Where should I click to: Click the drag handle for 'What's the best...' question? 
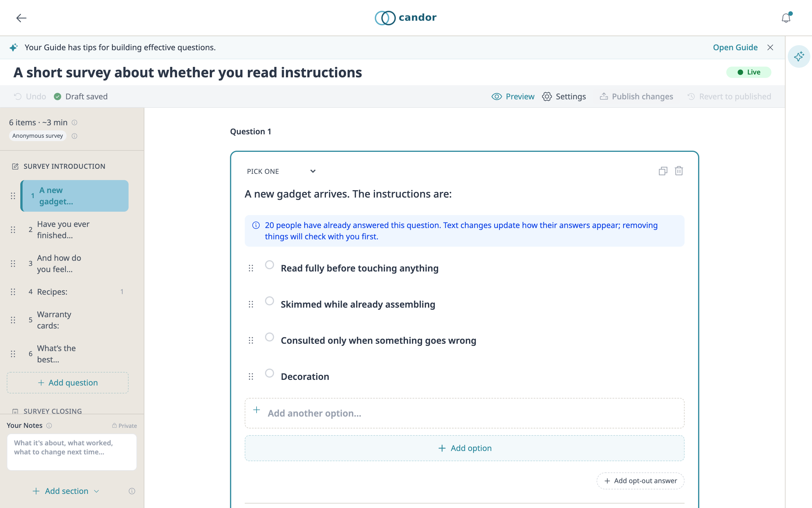13,354
